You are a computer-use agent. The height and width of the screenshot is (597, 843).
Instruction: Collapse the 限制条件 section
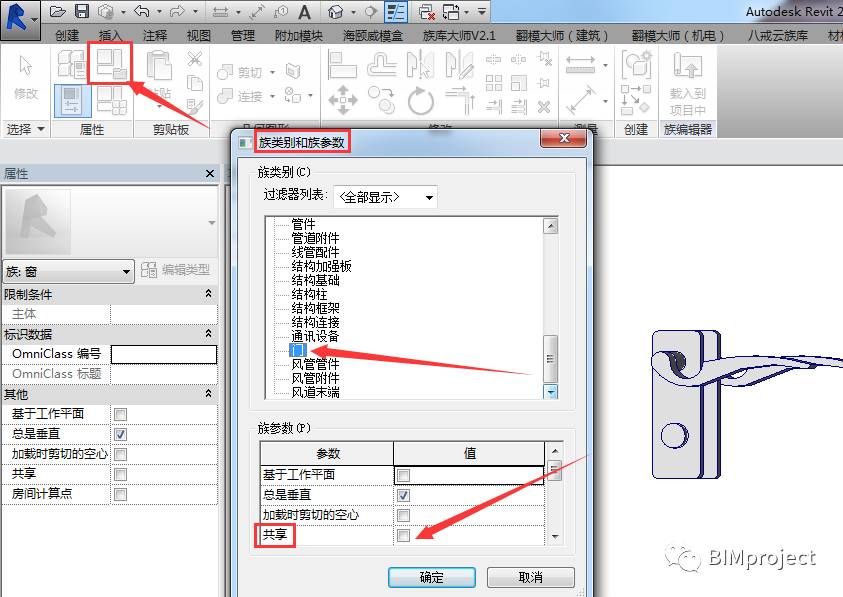tap(209, 294)
